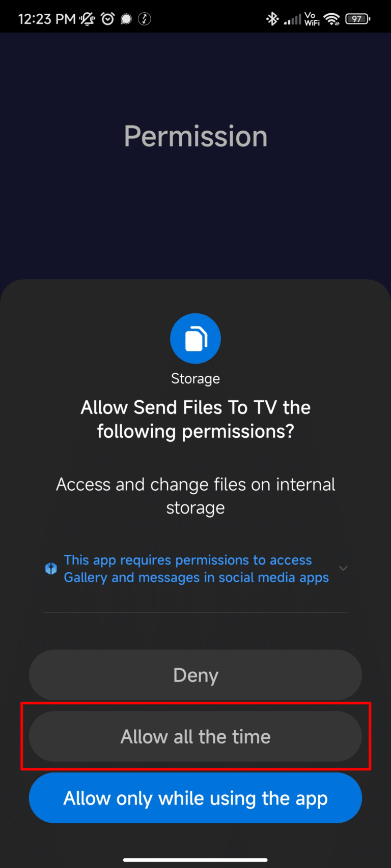391x868 pixels.
Task: Tap the Bluetooth status icon
Action: click(272, 19)
